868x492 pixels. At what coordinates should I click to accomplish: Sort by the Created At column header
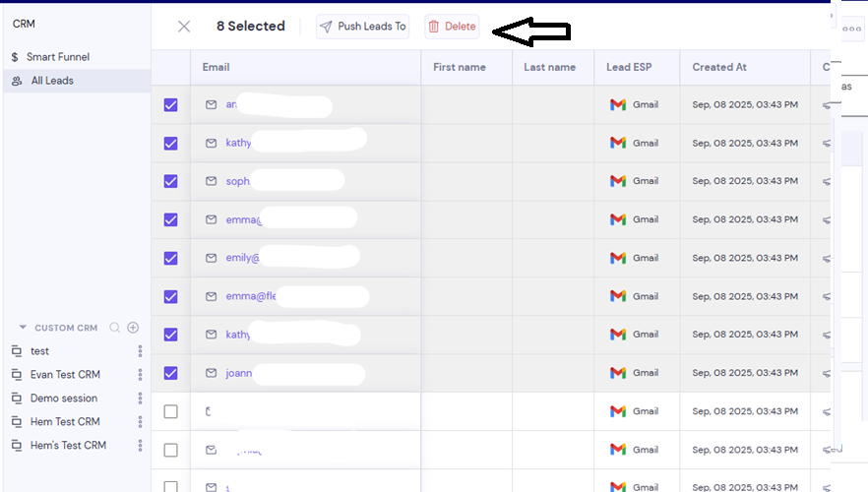click(719, 67)
